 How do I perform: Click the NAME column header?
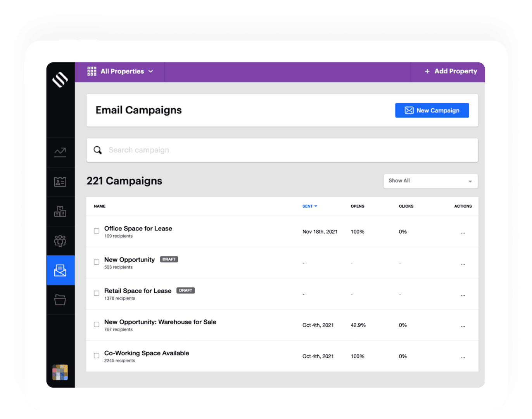pos(100,206)
